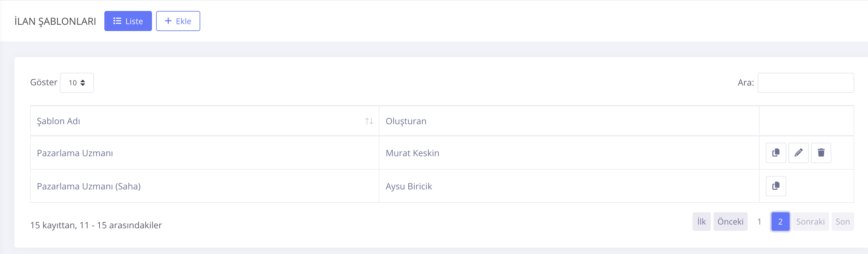Click the Murat Keskin creator cell
Screen dimensions: 868x254
(412, 153)
